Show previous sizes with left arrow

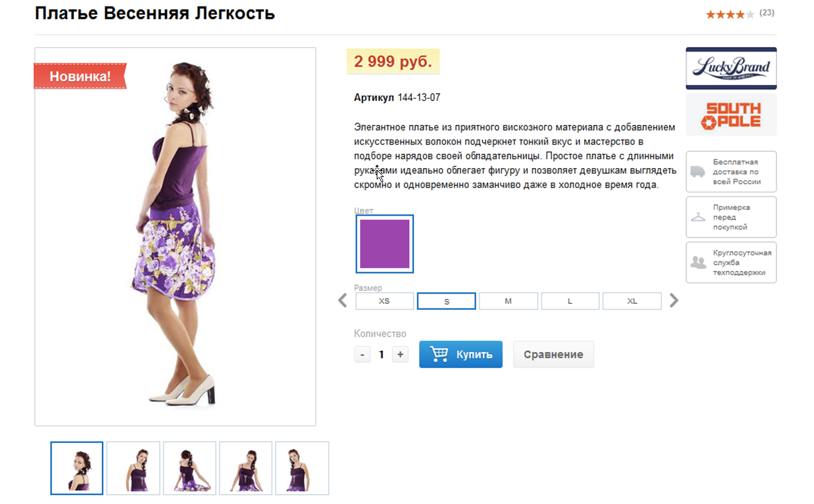pyautogui.click(x=343, y=301)
